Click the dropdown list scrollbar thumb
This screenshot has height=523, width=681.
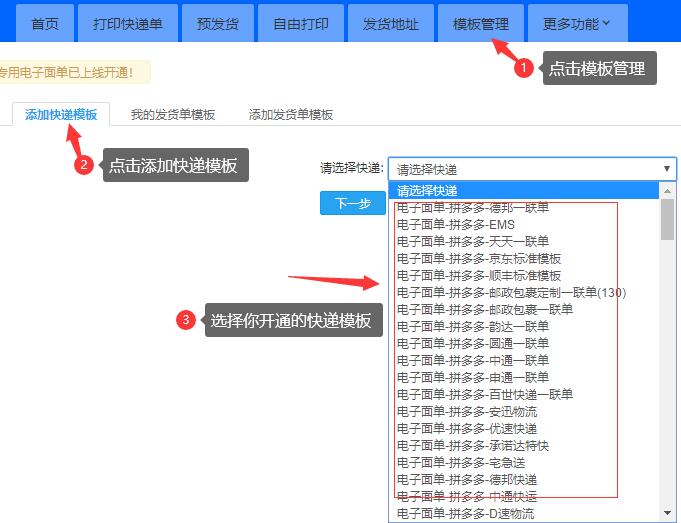coord(668,219)
